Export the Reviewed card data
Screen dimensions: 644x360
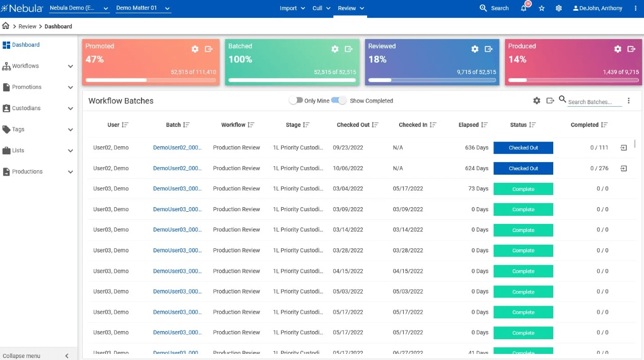[x=489, y=49]
